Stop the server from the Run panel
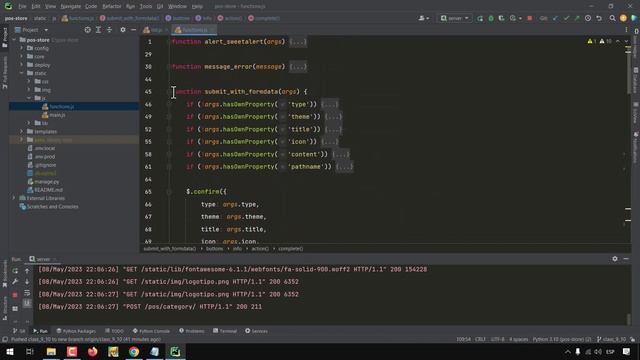Screen dimensions: 640x360 click(15, 295)
